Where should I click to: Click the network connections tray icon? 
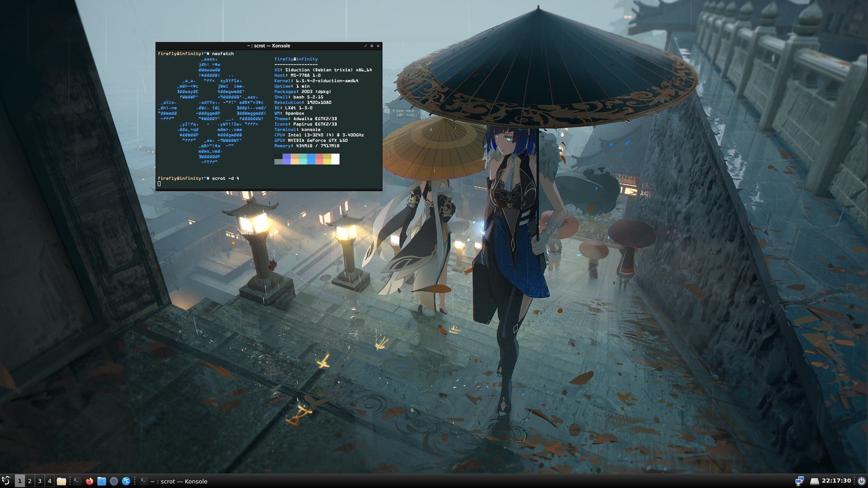pyautogui.click(x=799, y=481)
